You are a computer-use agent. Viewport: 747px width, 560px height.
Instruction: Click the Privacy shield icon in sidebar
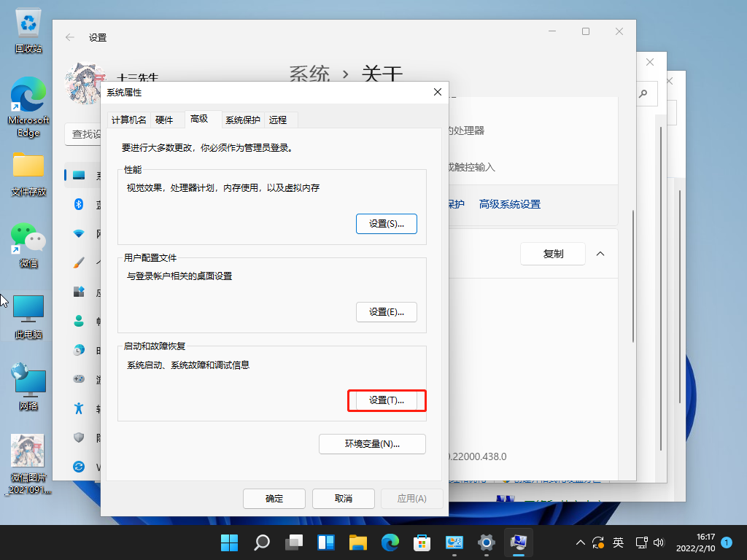pos(79,437)
